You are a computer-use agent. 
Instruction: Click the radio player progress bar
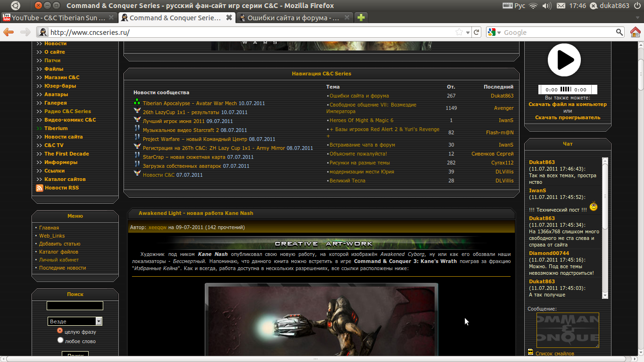[x=568, y=90]
